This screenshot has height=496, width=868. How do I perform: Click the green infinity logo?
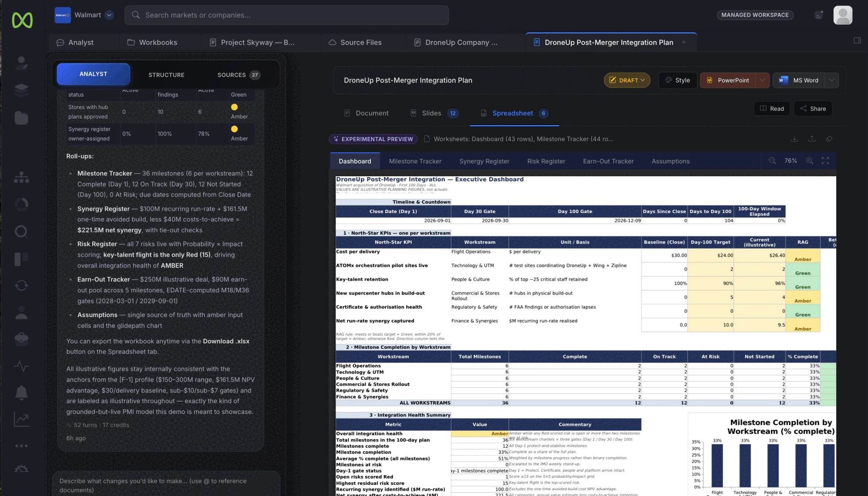[22, 20]
